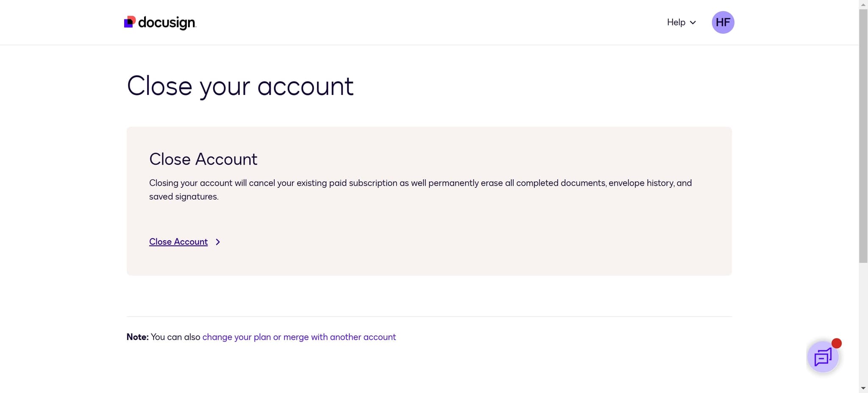The height and width of the screenshot is (393, 868).
Task: Open the support chat bubble widget
Action: tap(822, 357)
